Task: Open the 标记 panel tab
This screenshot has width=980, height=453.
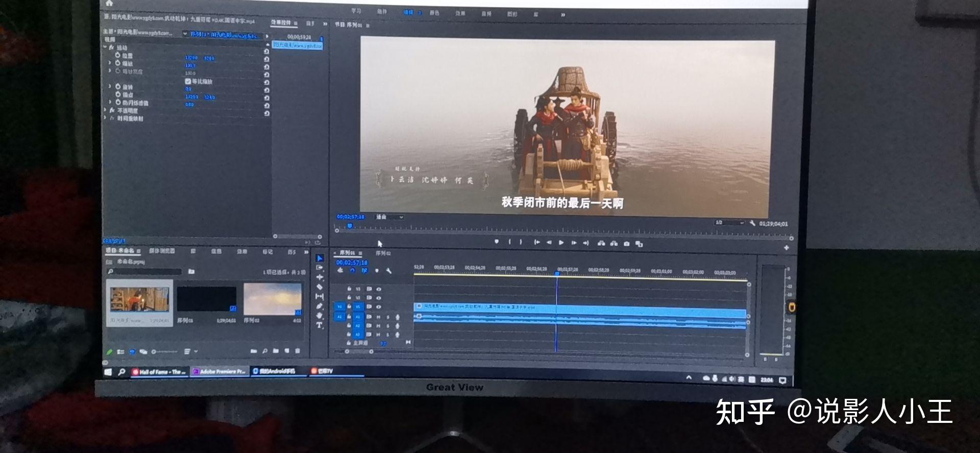Action: (x=267, y=252)
